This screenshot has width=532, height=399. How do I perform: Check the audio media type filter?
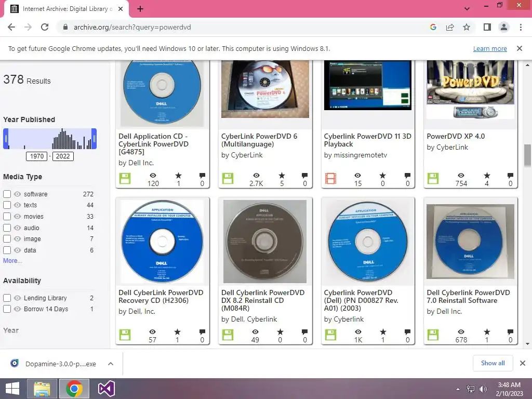pos(7,228)
